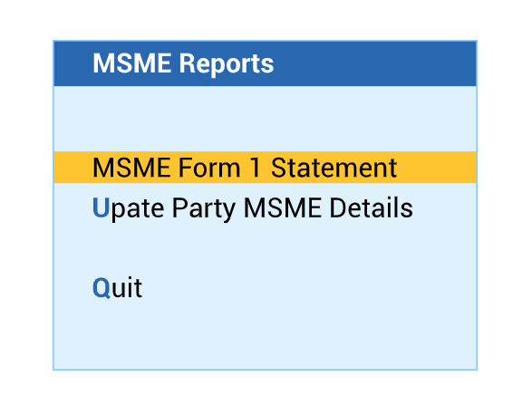Click empty area above MSME Form 1 Statement
The height and width of the screenshot is (405, 532).
pos(265,119)
